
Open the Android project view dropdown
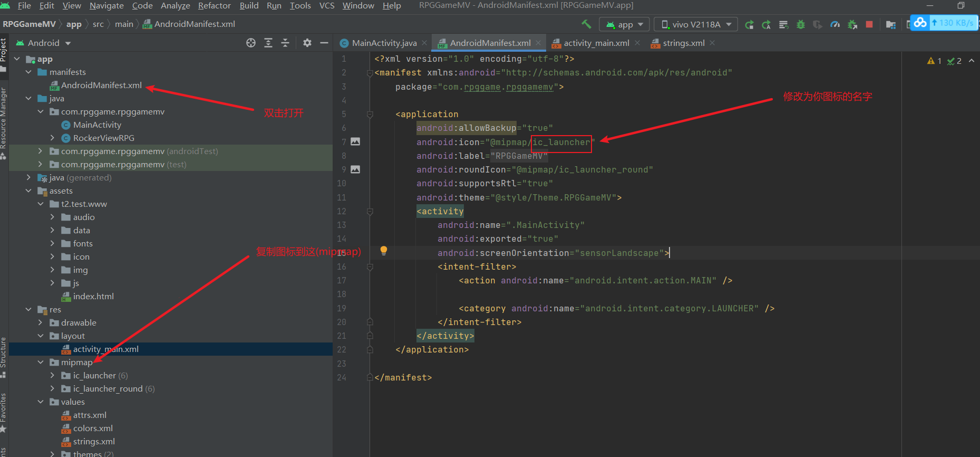[x=44, y=43]
